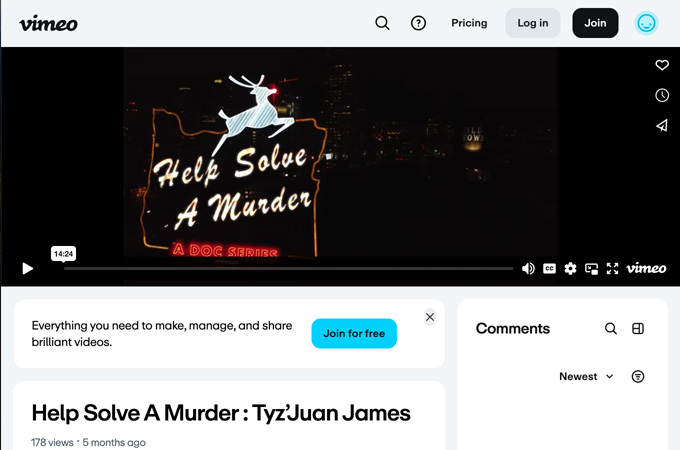This screenshot has height=450, width=680.
Task: Play the video
Action: pyautogui.click(x=28, y=268)
